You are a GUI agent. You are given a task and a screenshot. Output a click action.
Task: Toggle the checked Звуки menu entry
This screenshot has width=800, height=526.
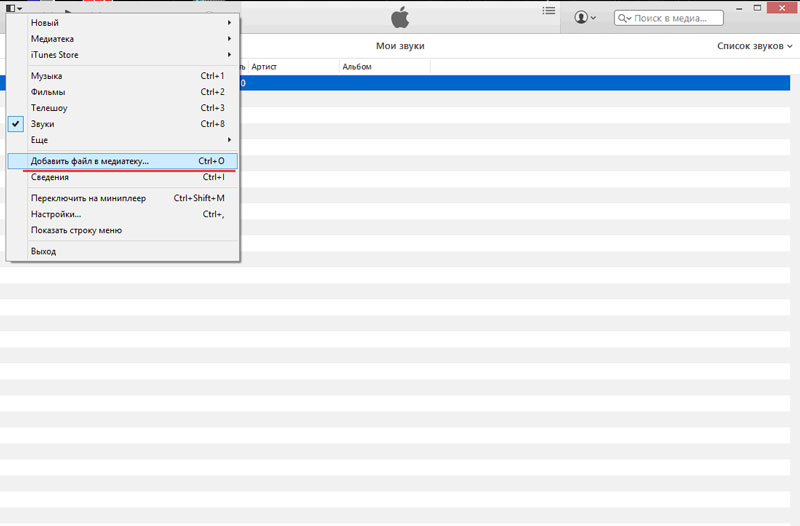point(43,124)
